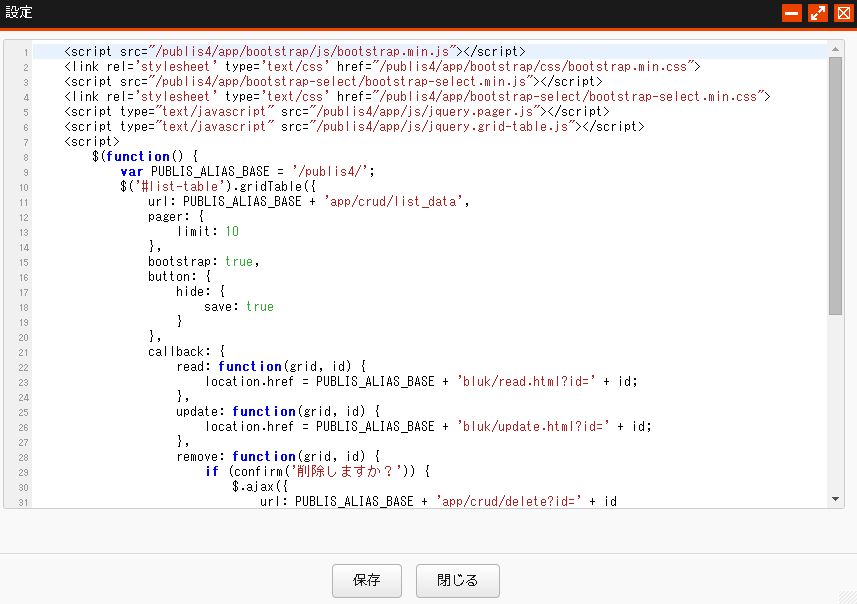Click the var PUBLIS_ALIAS_BASE declaration line
This screenshot has height=604, width=857.
click(x=248, y=172)
